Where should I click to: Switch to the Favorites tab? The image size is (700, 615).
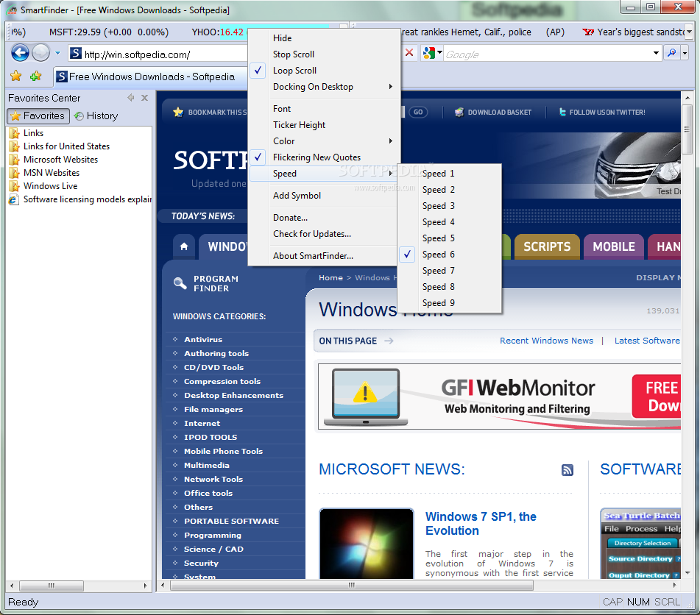click(38, 116)
